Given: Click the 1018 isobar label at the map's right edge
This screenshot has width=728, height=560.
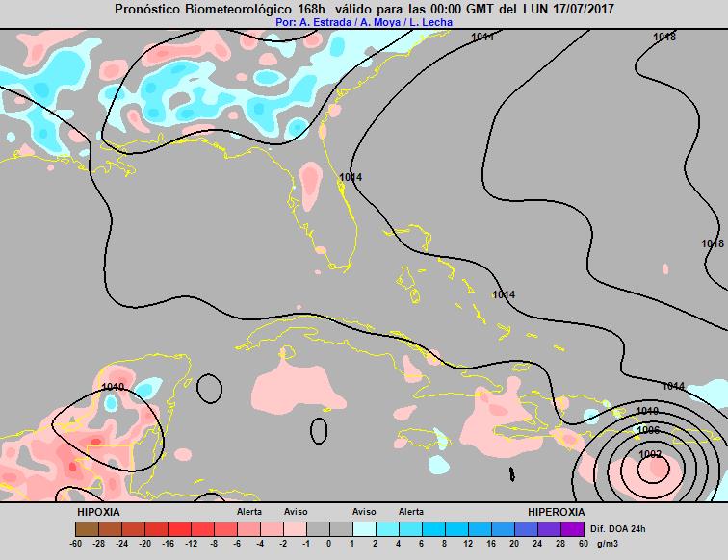Looking at the screenshot, I should click(713, 243).
